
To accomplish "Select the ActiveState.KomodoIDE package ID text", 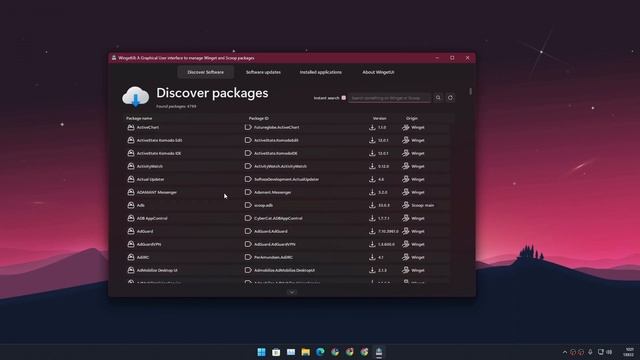I will (x=276, y=153).
